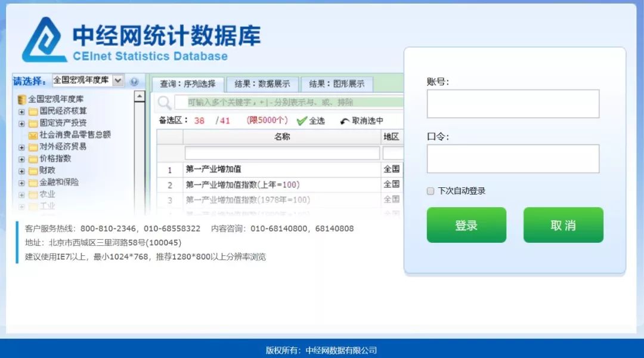The image size is (644, 358).
Task: Expand the 对外经济贸易 tree node
Action: point(22,147)
